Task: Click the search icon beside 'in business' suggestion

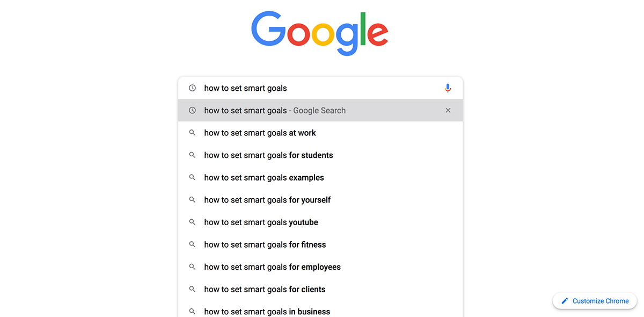Action: coord(192,312)
